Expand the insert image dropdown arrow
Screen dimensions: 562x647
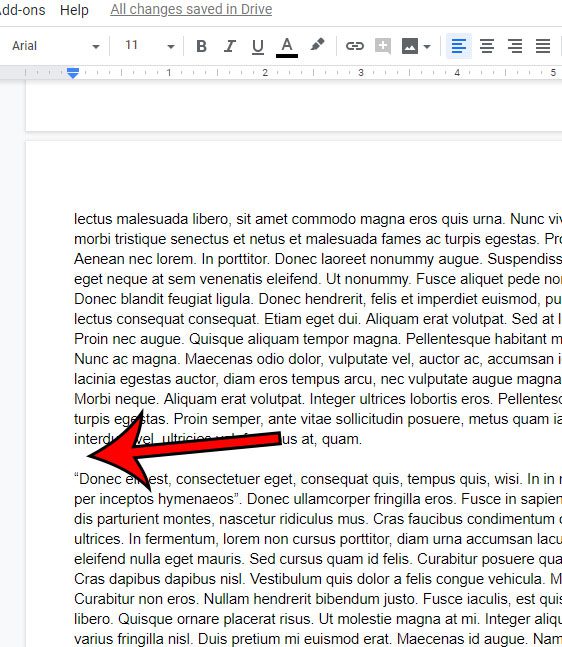[x=427, y=46]
